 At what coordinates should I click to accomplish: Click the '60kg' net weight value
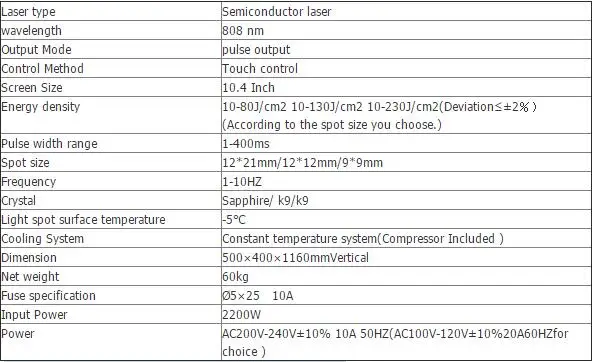click(x=235, y=276)
